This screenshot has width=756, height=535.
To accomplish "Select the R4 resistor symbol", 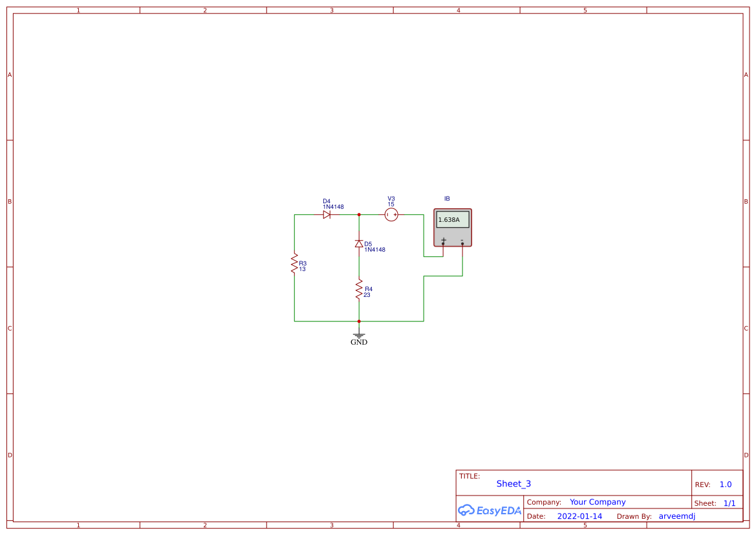I will [359, 289].
